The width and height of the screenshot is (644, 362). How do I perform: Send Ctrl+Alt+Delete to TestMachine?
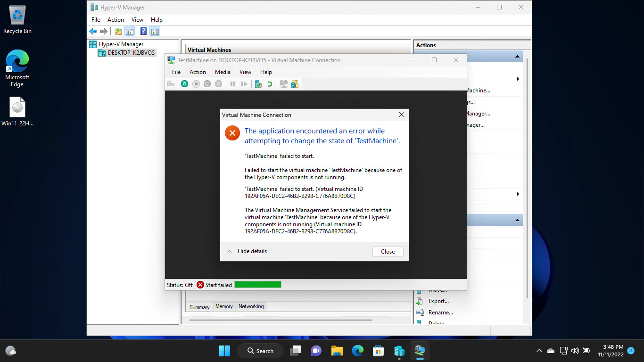pyautogui.click(x=171, y=83)
